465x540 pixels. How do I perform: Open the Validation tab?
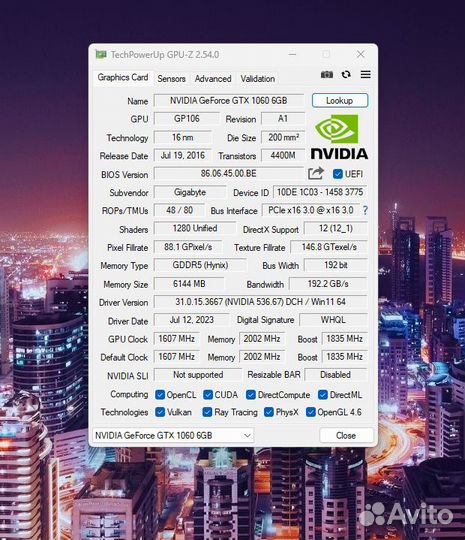pyautogui.click(x=258, y=79)
